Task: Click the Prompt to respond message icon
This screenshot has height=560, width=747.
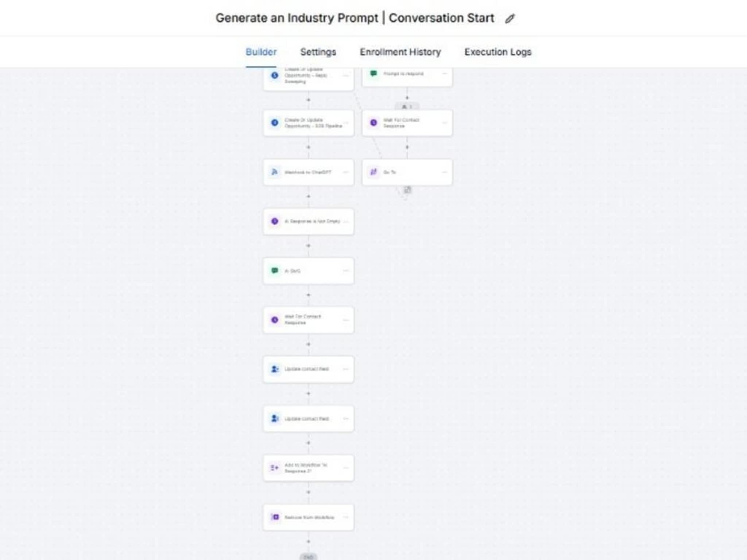Action: tap(373, 74)
